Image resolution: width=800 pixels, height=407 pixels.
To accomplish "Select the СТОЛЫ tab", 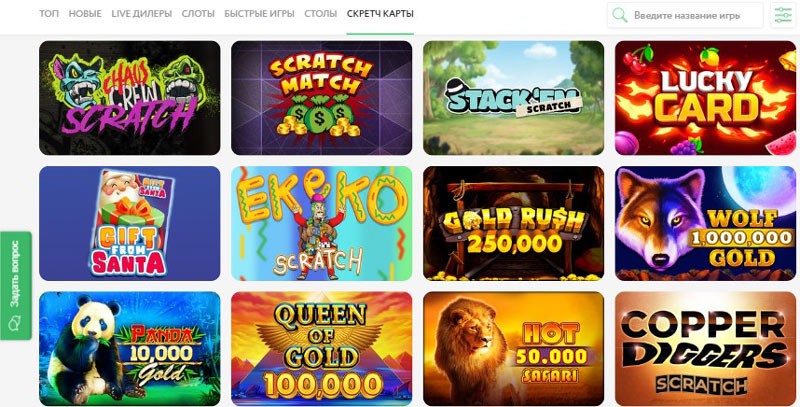I will [x=320, y=14].
